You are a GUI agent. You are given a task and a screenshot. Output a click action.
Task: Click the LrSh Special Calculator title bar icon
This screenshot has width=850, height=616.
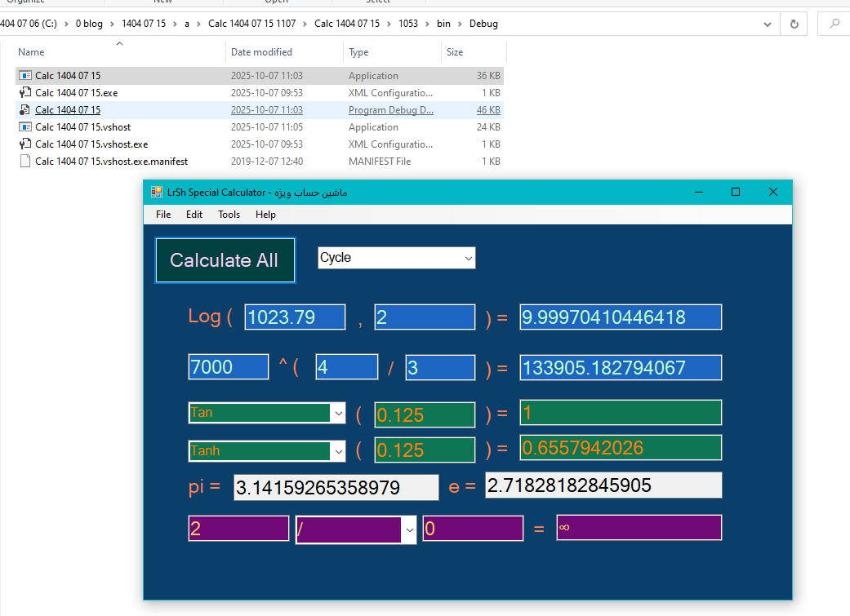157,193
